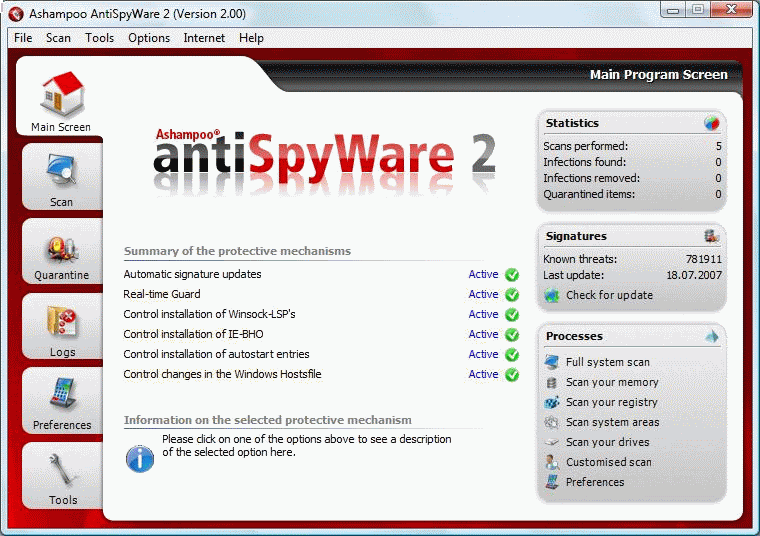
Task: Open the Options menu
Action: [149, 38]
